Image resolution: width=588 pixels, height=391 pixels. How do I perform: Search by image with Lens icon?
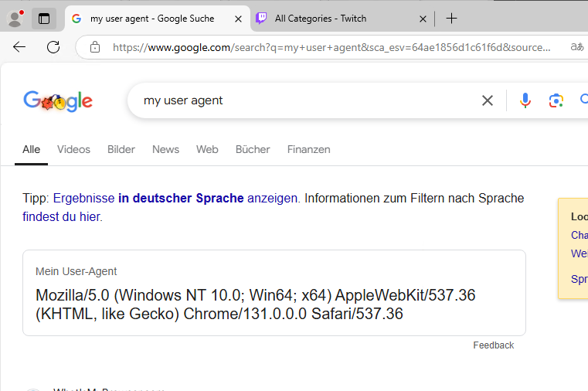556,100
